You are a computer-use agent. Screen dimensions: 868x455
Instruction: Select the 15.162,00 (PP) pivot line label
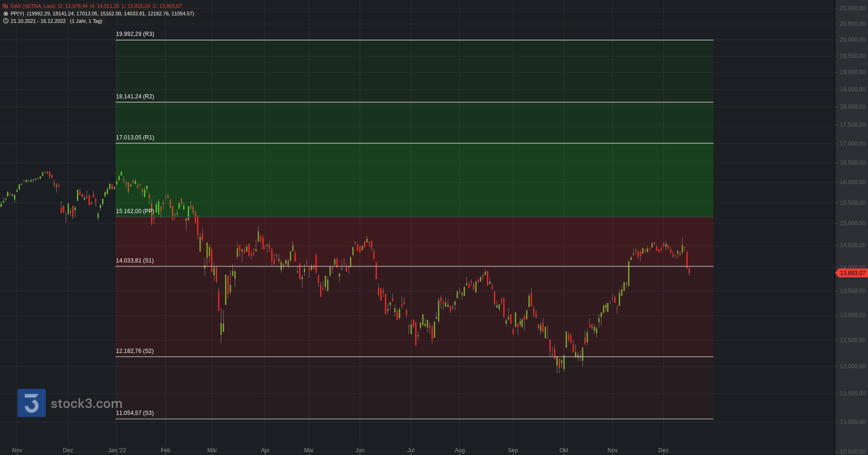tap(135, 211)
